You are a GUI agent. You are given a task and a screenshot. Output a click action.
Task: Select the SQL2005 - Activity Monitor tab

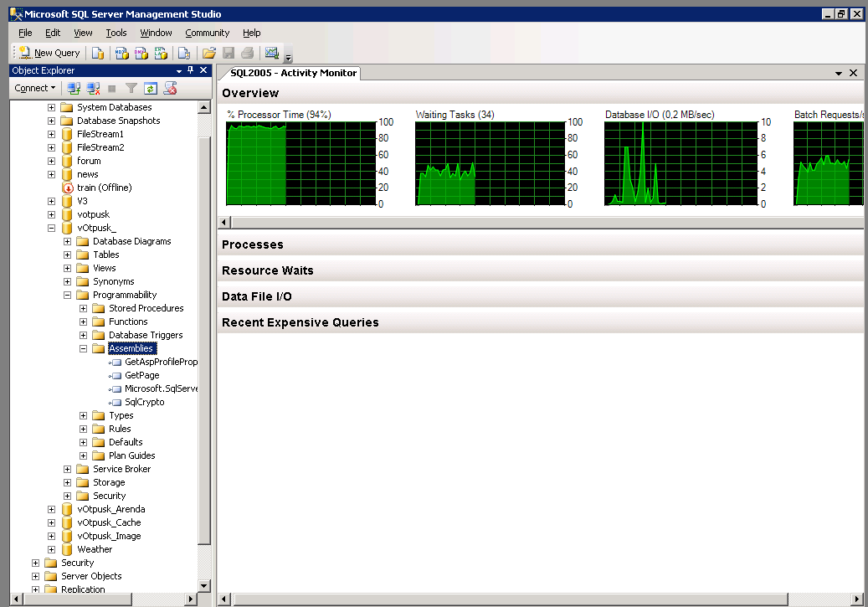coord(294,73)
